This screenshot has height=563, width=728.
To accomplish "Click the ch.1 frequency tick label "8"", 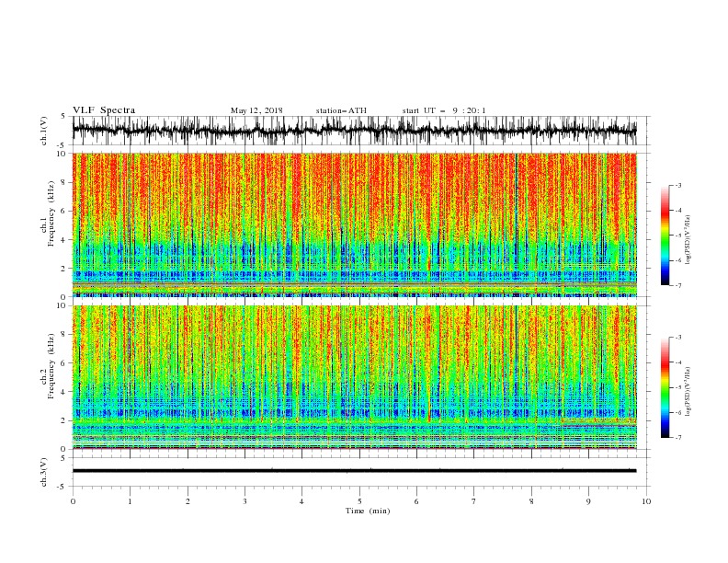I will pos(63,182).
